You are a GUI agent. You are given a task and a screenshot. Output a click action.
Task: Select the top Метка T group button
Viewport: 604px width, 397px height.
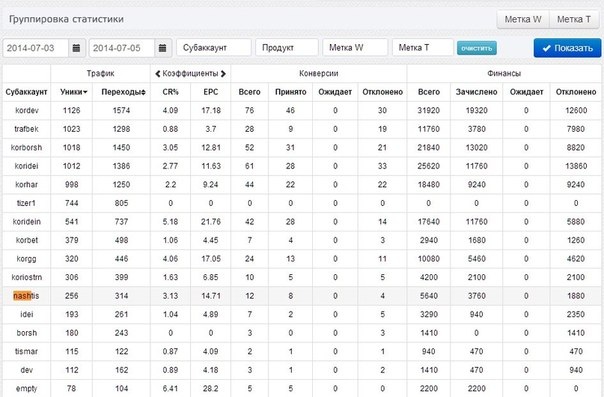coord(574,19)
